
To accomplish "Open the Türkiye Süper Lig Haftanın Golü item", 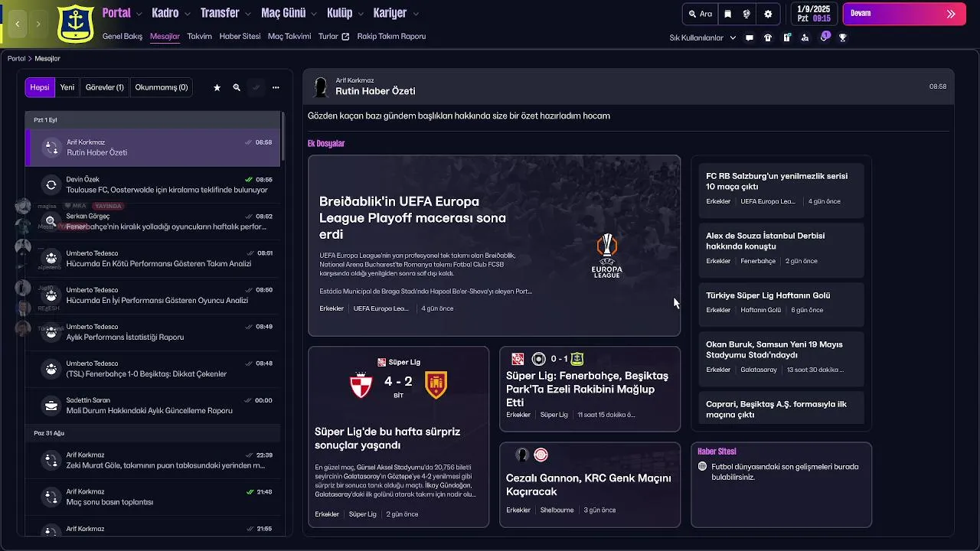I will 781,304.
